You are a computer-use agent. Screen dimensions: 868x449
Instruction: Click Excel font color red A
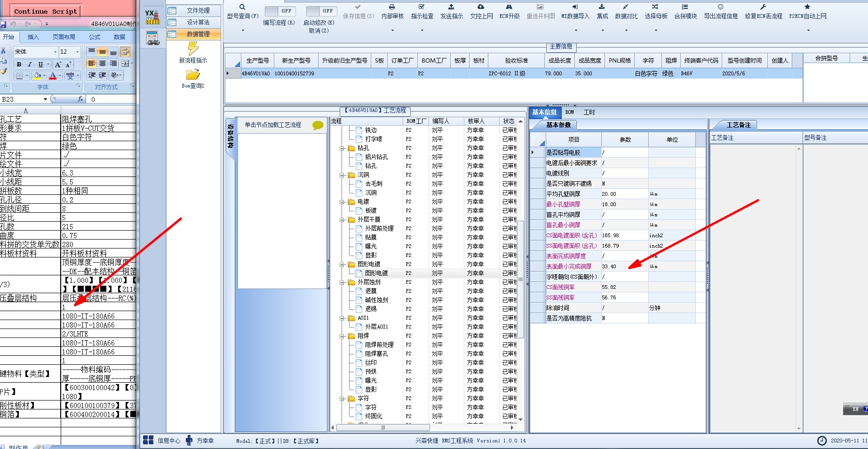click(53, 75)
